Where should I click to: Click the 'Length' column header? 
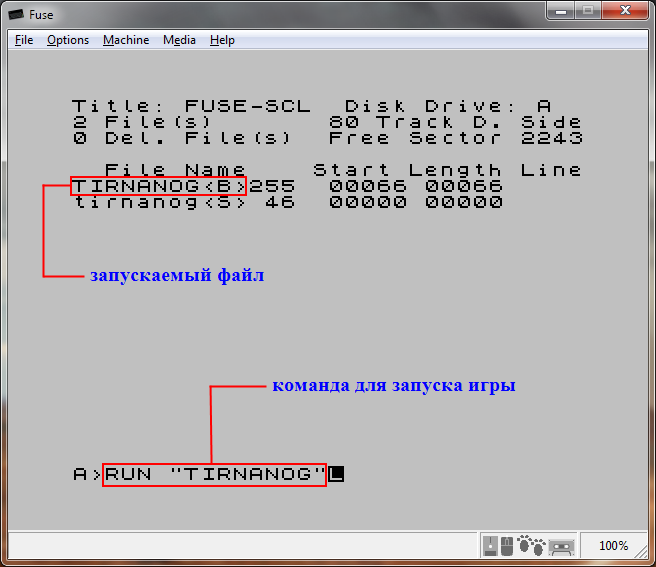click(x=454, y=170)
